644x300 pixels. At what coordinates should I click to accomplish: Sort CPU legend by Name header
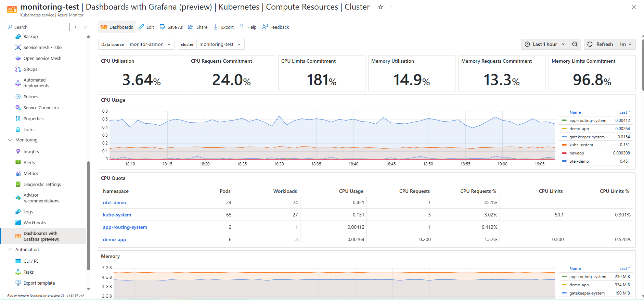coord(575,112)
